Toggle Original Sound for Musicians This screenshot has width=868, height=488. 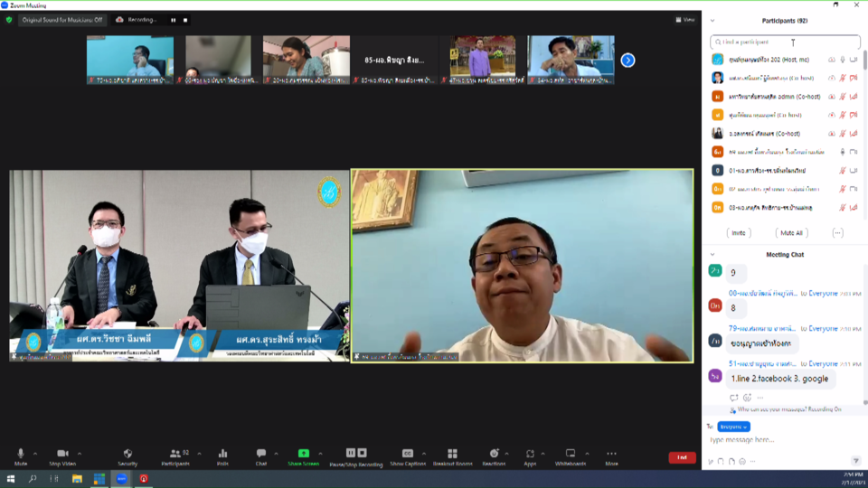62,20
